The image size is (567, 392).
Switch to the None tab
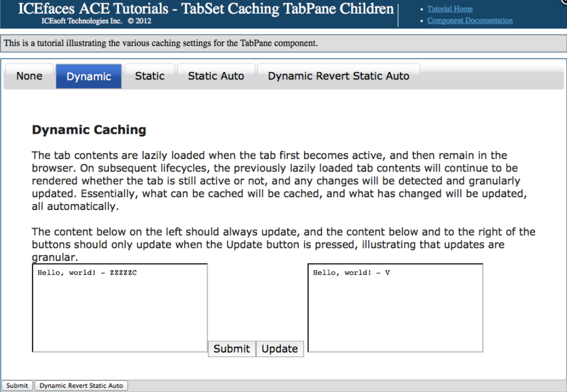(29, 76)
